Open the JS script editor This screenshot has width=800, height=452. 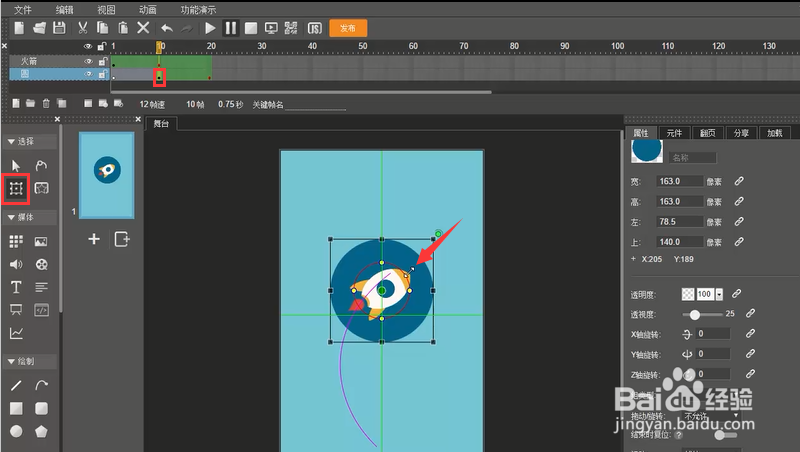315,28
